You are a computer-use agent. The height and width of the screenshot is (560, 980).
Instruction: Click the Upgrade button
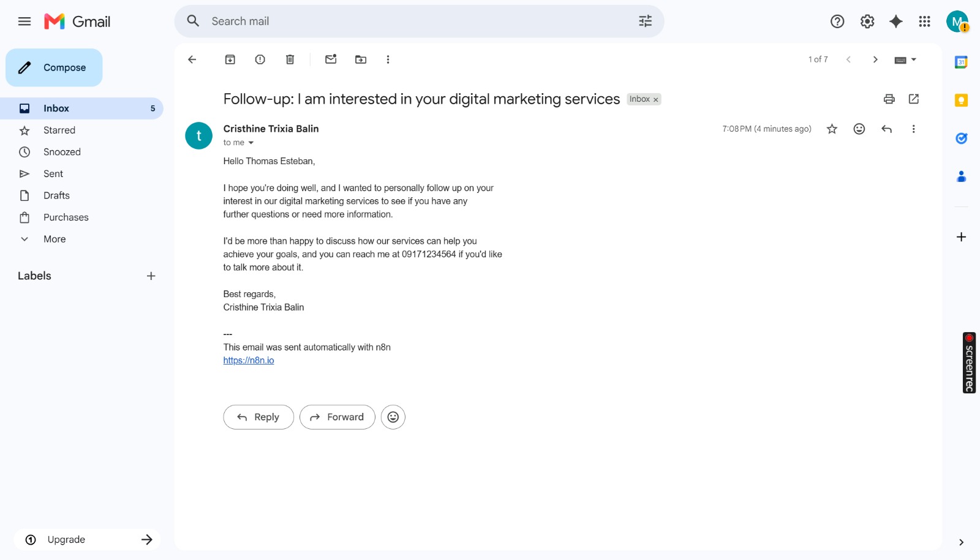click(88, 540)
